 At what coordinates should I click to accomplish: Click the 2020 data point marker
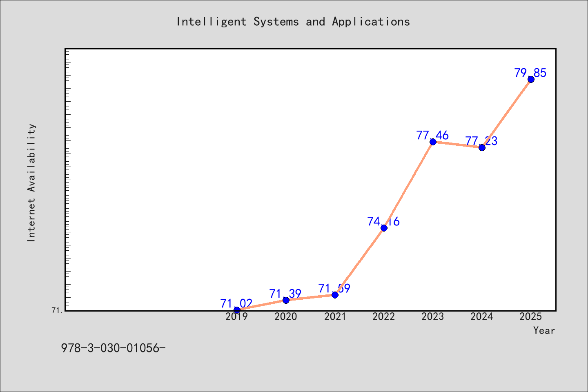pyautogui.click(x=286, y=300)
